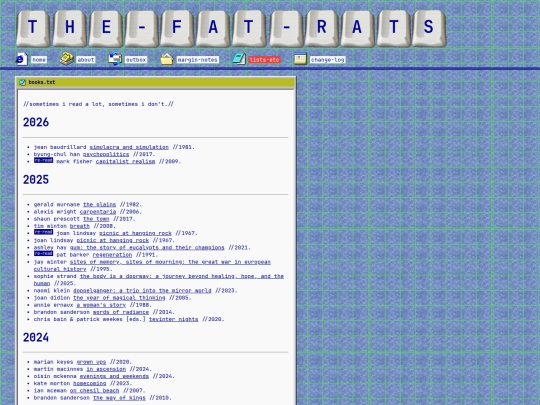Screen dimensions: 540x405
Task: Click the books.txt title bar icon
Action: 22,82
